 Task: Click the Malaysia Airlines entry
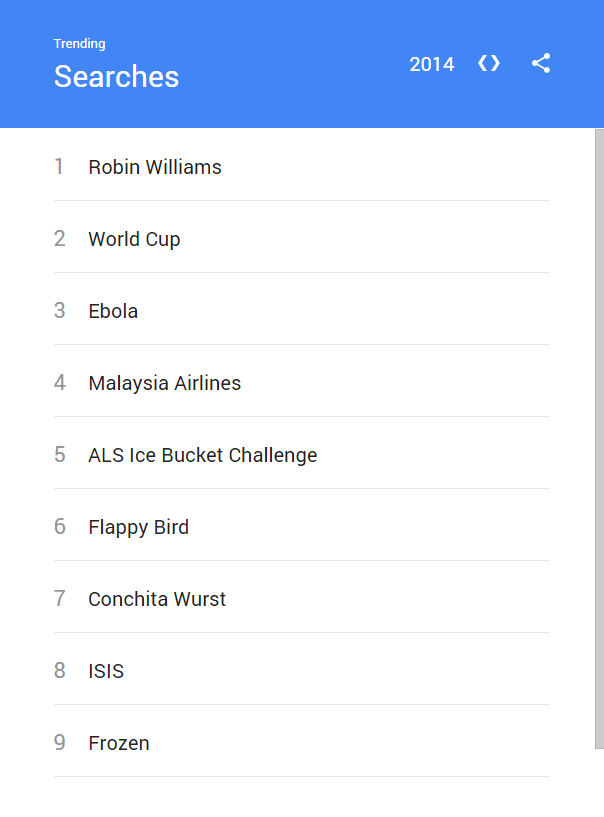click(164, 383)
